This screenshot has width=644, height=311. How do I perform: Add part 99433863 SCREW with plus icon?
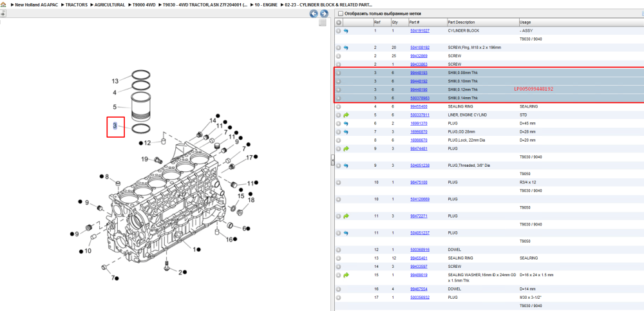339,64
